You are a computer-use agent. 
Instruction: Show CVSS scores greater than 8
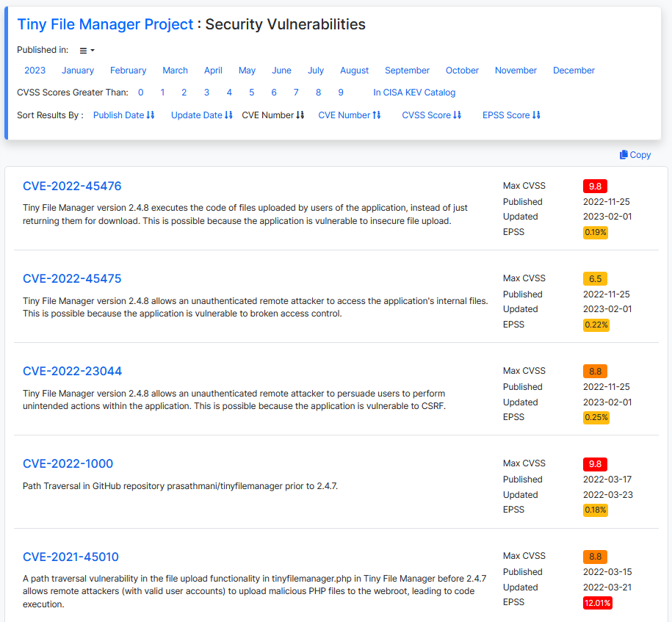pyautogui.click(x=319, y=93)
